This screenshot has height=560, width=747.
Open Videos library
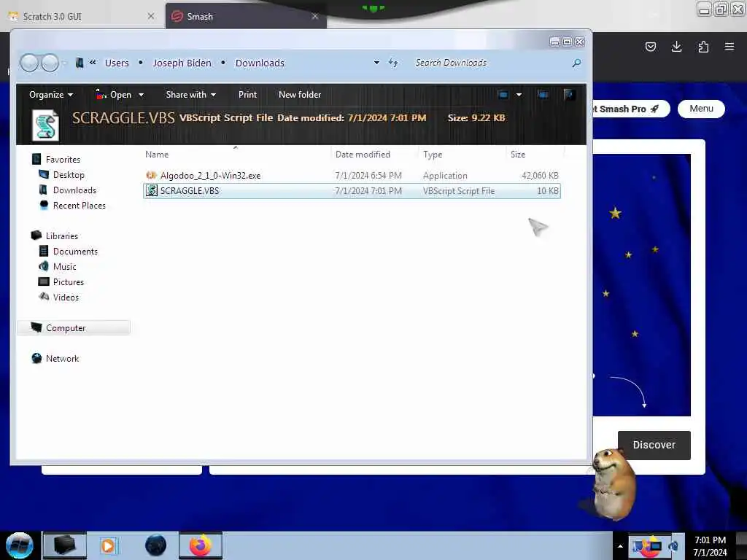point(66,297)
